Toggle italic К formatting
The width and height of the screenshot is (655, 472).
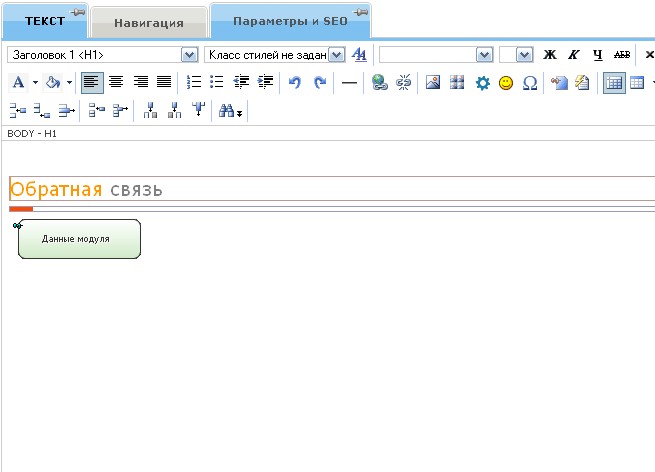574,55
